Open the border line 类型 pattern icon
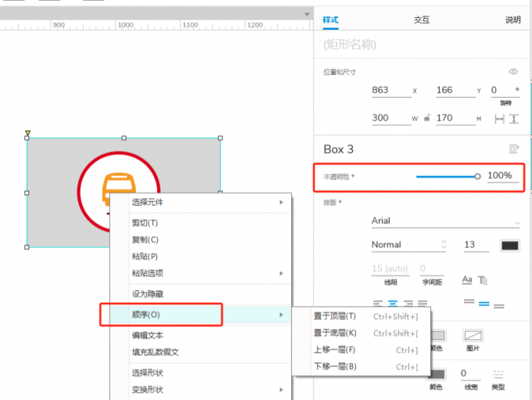 pos(498,374)
